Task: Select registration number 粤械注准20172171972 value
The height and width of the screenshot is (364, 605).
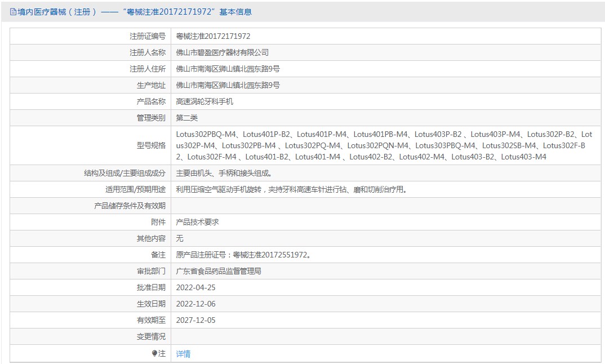Action: pos(213,36)
